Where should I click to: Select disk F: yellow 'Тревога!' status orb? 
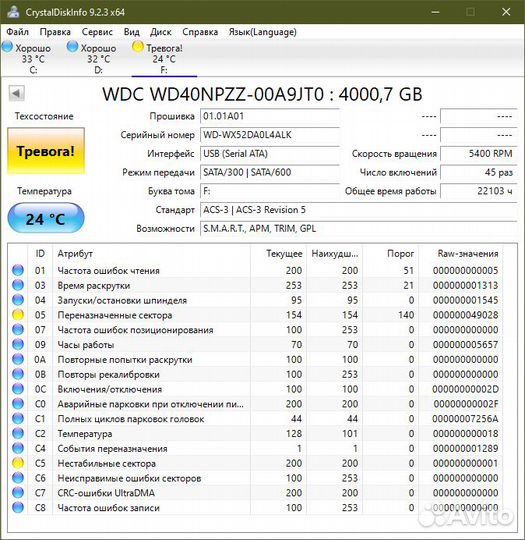click(138, 47)
